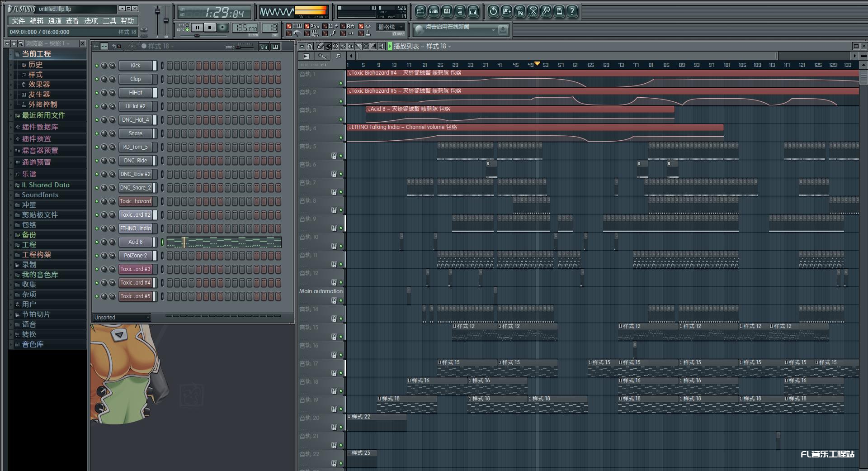Image resolution: width=868 pixels, height=471 pixels.
Task: Toggle the playlist snap magnet icon
Action: point(310,46)
